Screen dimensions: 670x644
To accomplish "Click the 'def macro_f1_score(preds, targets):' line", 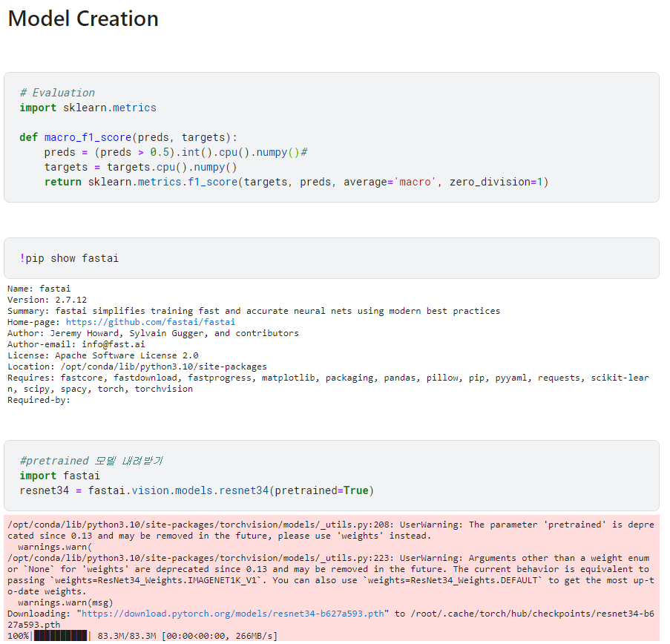I will pos(128,137).
